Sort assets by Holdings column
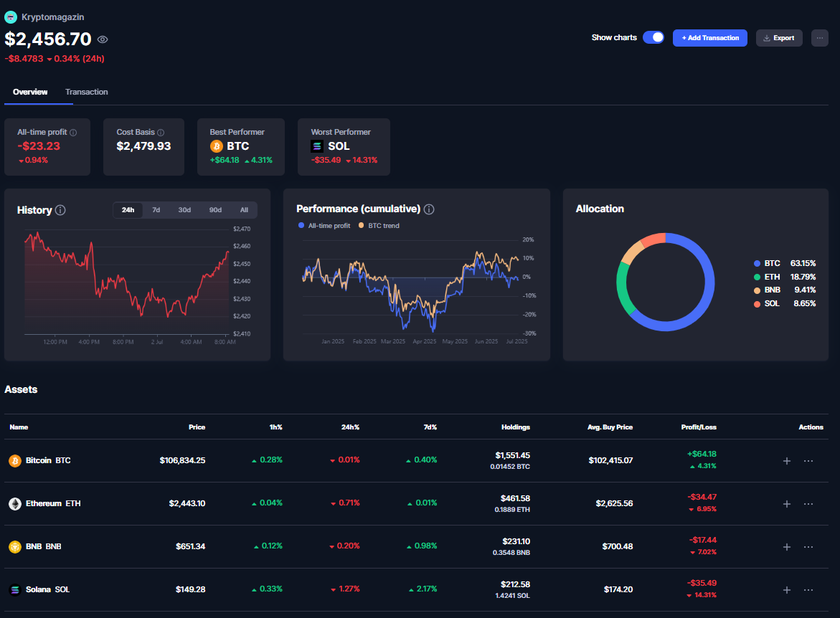This screenshot has height=618, width=840. pyautogui.click(x=515, y=427)
